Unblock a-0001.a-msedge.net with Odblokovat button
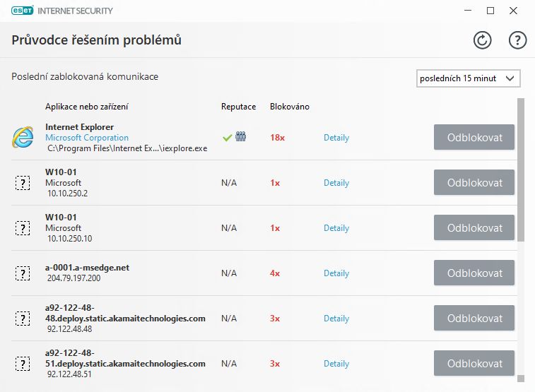Viewport: 535px width, 392px height. [x=474, y=273]
